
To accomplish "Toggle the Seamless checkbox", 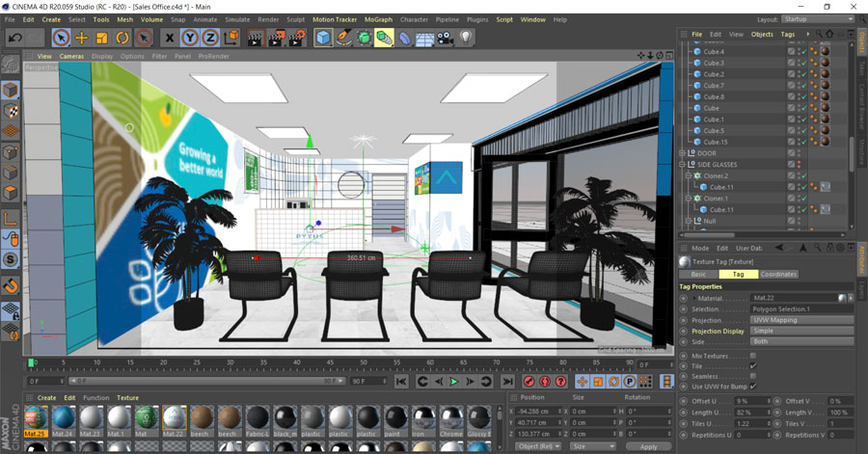I will [x=753, y=376].
